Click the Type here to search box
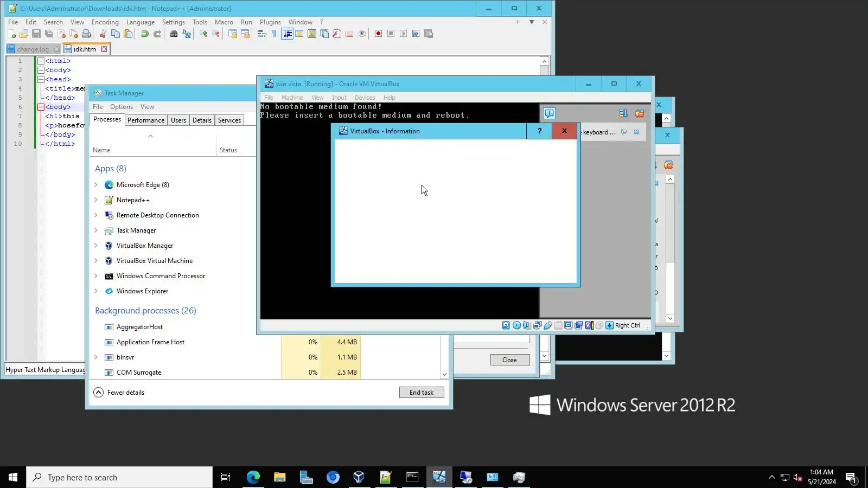Viewport: 868px width, 488px height. [x=119, y=477]
